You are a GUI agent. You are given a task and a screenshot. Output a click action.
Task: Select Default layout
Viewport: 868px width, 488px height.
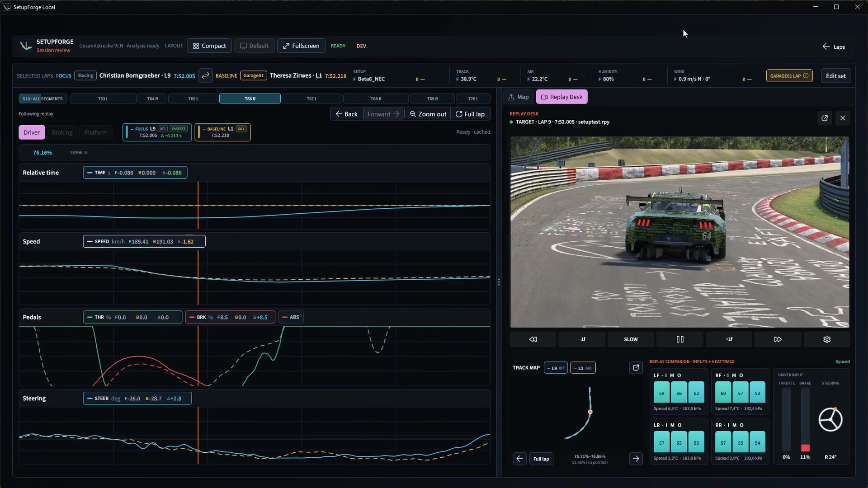[x=254, y=46]
